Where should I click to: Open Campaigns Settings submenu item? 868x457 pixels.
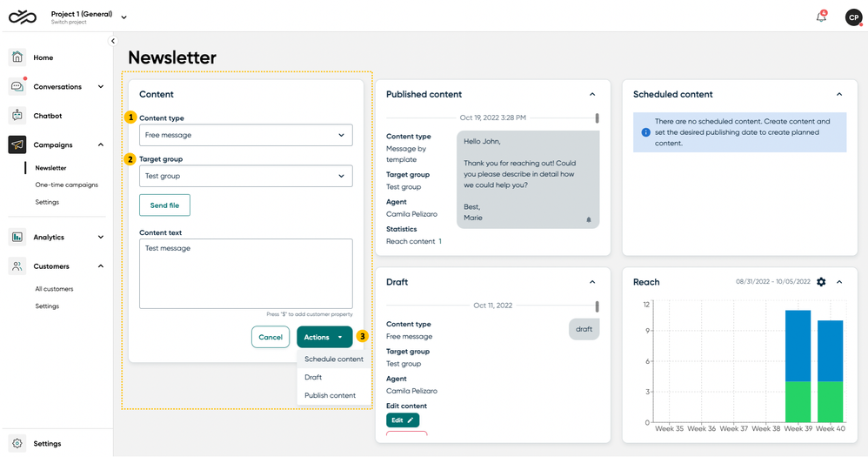[47, 202]
